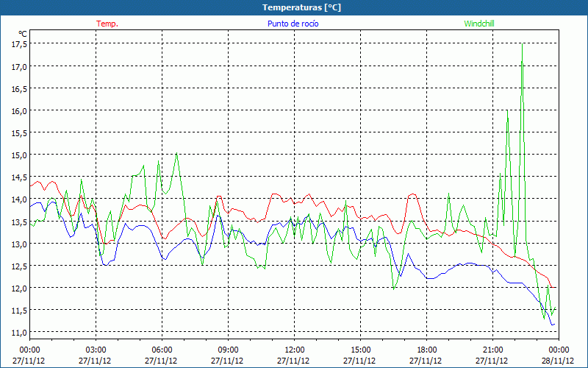Click the 16,5 y-axis value

[20, 88]
